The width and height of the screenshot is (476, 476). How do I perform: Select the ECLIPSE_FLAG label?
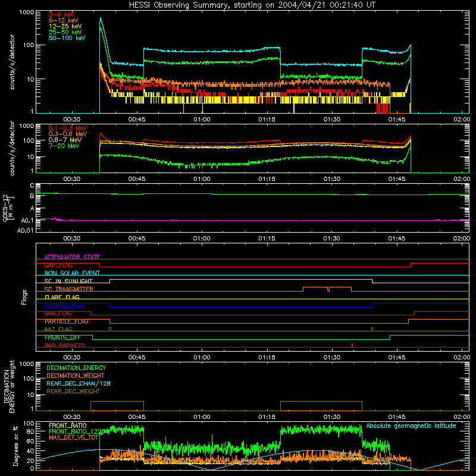tap(65, 305)
